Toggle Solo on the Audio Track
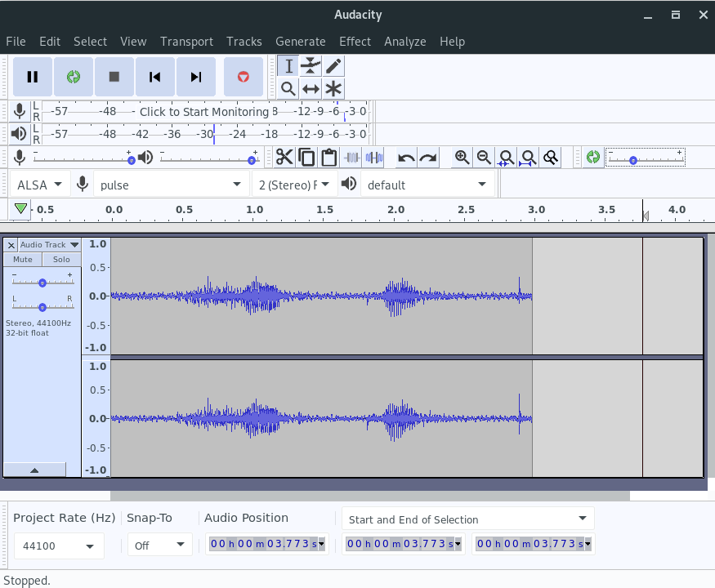Image resolution: width=715 pixels, height=588 pixels. [x=61, y=260]
